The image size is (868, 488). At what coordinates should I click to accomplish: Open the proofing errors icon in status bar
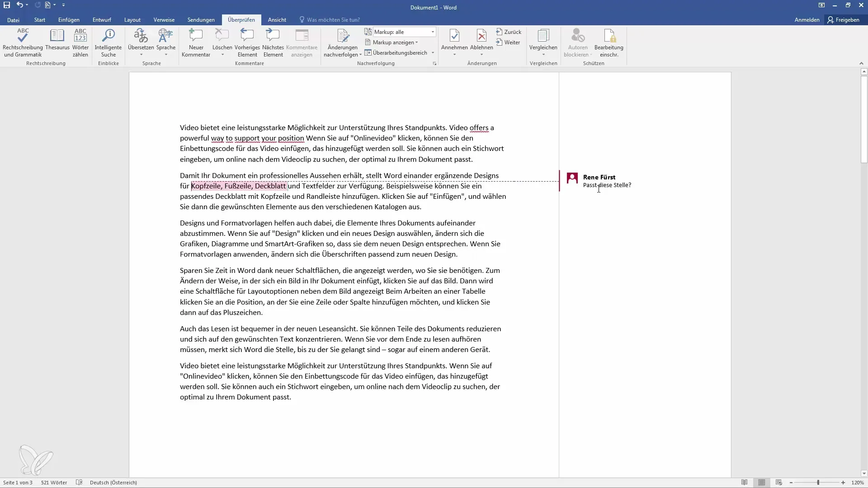79,483
